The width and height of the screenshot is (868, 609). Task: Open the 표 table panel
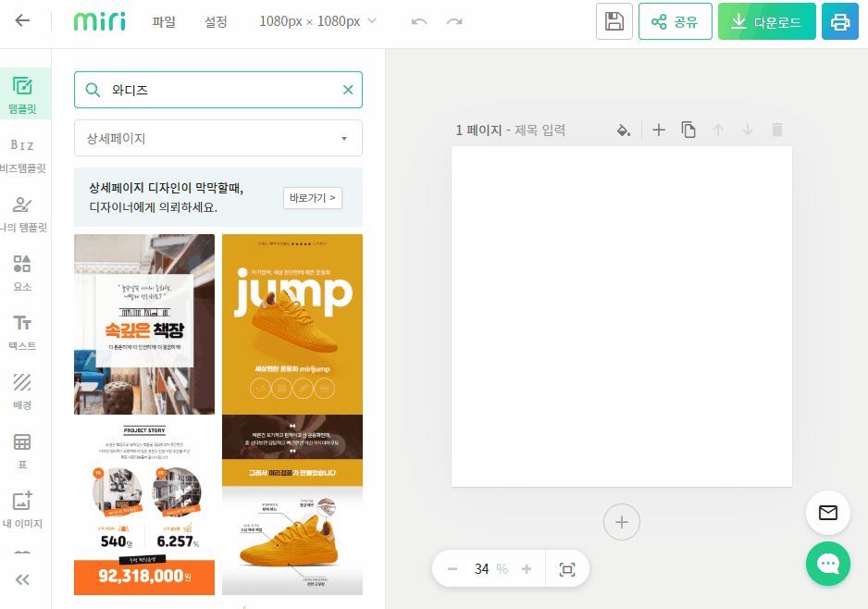22,452
